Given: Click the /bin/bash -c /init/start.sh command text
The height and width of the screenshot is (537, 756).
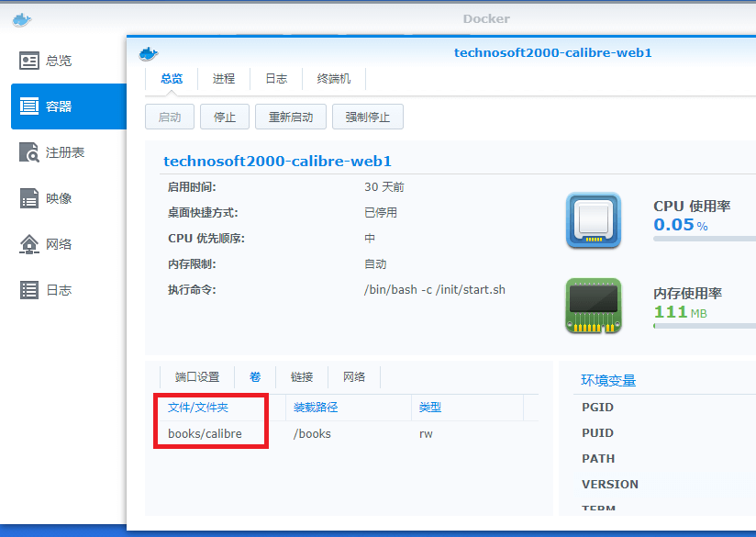Looking at the screenshot, I should [x=434, y=289].
